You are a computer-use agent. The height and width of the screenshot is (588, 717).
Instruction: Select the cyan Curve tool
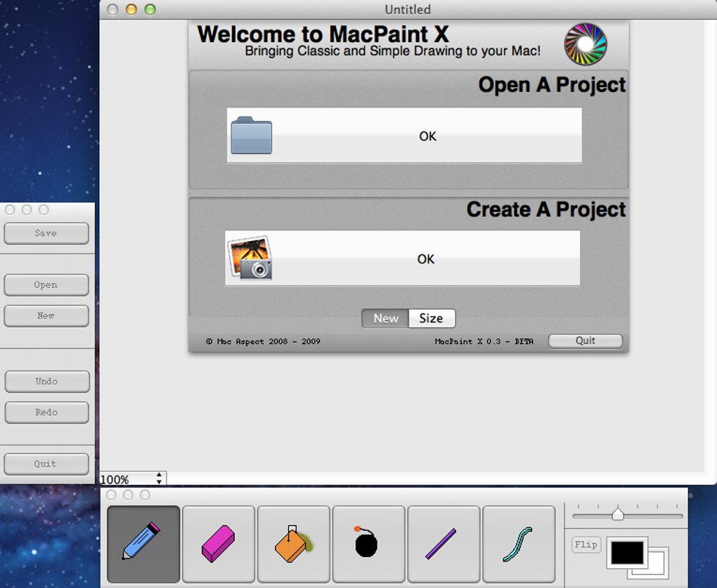pos(519,544)
